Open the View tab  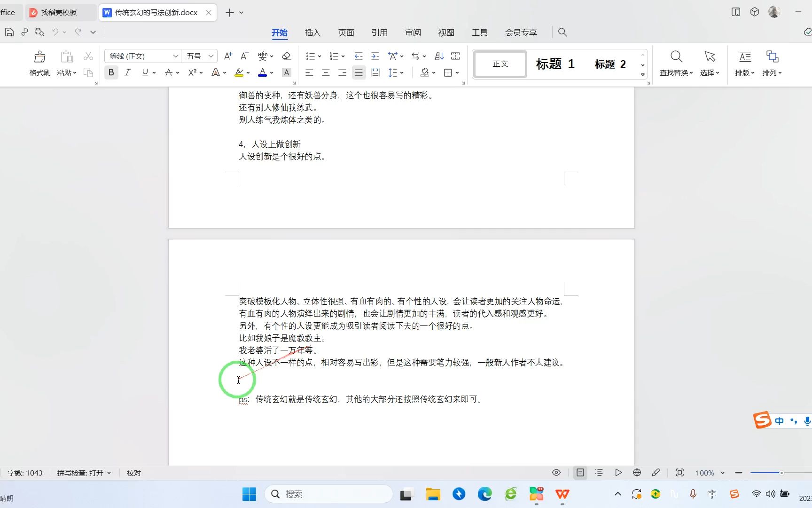coord(446,32)
